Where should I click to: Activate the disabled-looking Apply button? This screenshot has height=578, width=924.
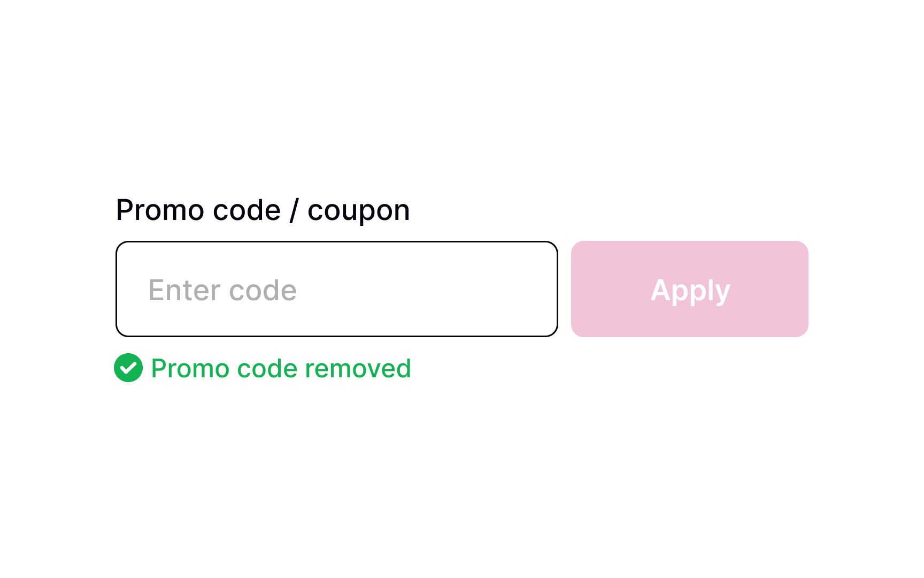pyautogui.click(x=689, y=289)
